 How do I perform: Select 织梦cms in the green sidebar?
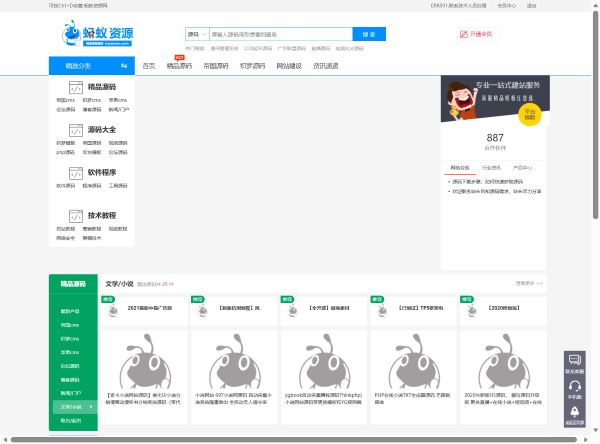tap(70, 339)
